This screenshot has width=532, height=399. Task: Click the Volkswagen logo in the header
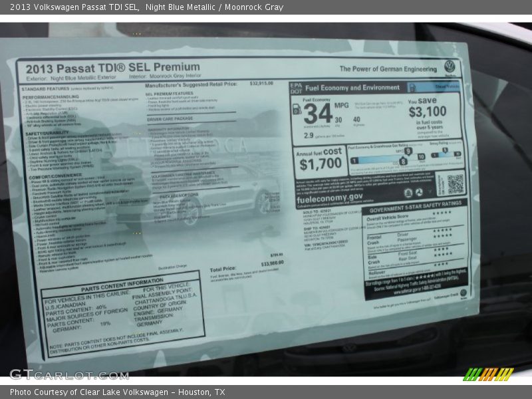tap(451, 66)
